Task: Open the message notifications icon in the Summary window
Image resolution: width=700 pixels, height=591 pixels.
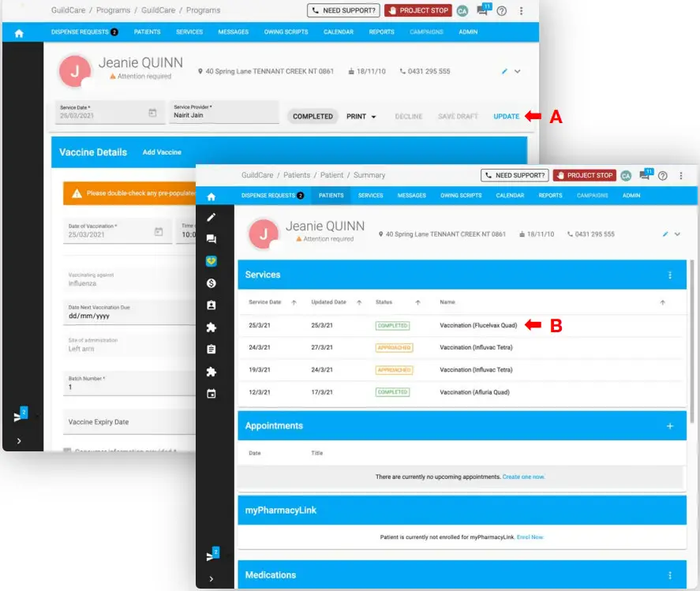Action: point(646,174)
